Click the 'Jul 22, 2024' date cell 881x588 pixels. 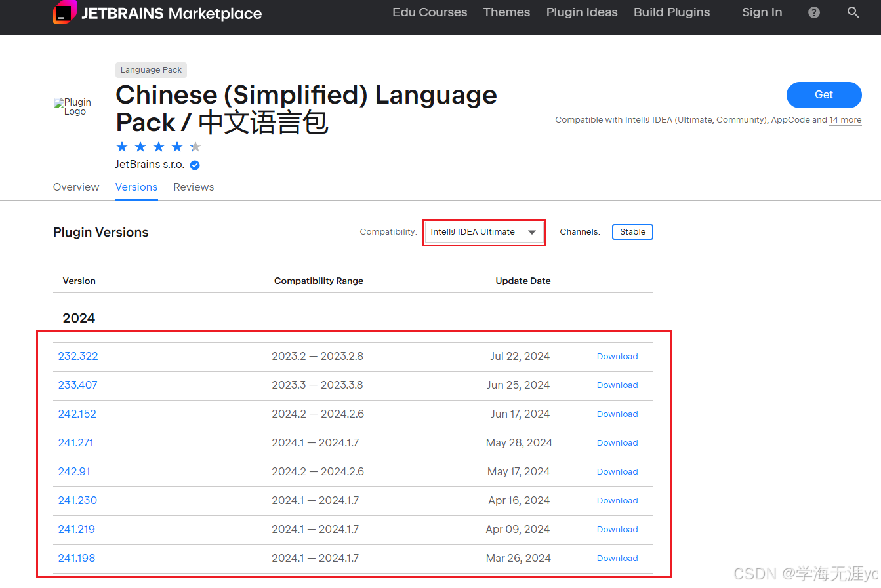520,357
